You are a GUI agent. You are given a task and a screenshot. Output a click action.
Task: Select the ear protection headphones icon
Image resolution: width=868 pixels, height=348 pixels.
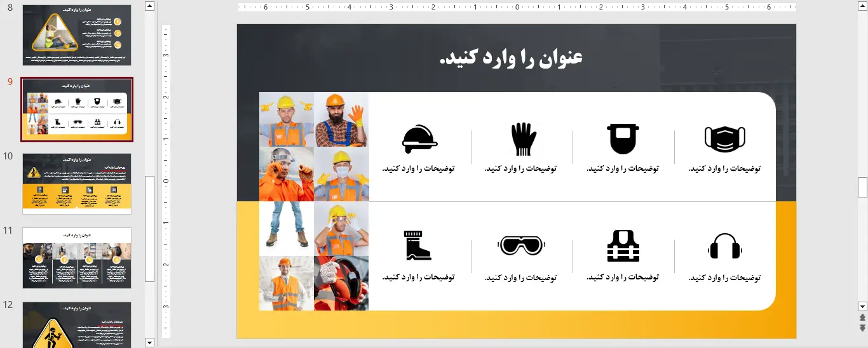click(724, 246)
